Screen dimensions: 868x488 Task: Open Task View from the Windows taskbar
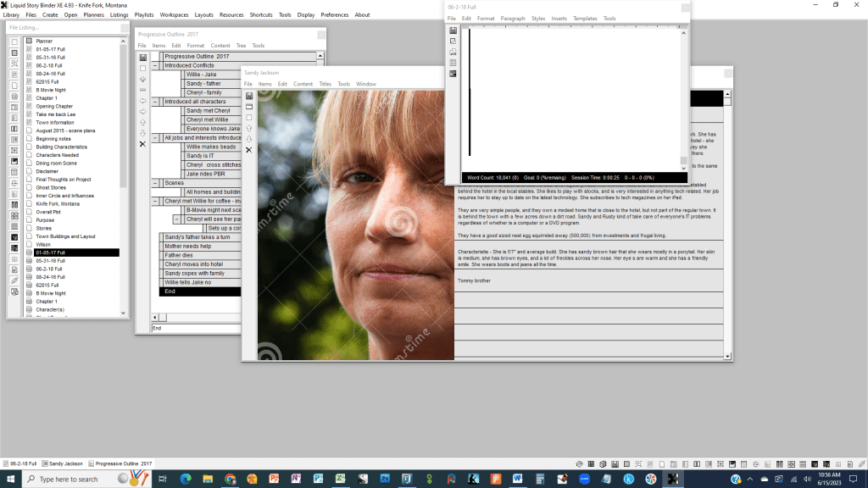pyautogui.click(x=162, y=480)
